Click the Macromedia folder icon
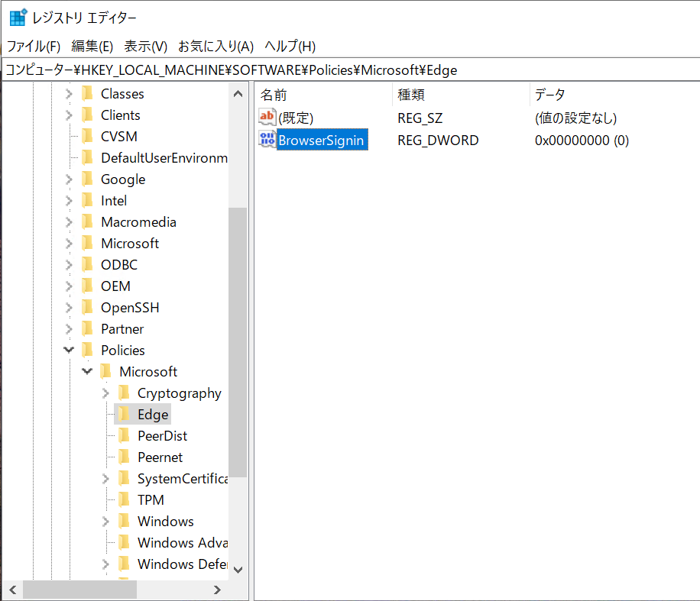700x601 pixels. (x=87, y=221)
